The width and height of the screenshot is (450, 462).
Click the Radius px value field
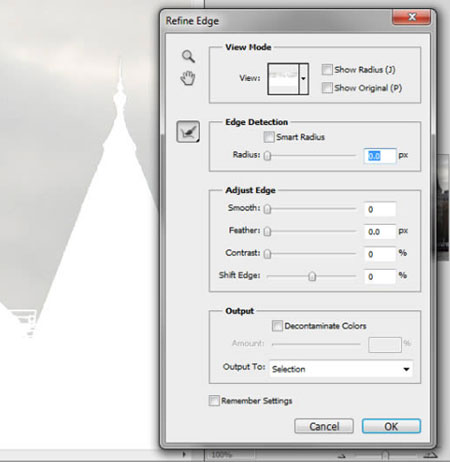pyautogui.click(x=380, y=156)
